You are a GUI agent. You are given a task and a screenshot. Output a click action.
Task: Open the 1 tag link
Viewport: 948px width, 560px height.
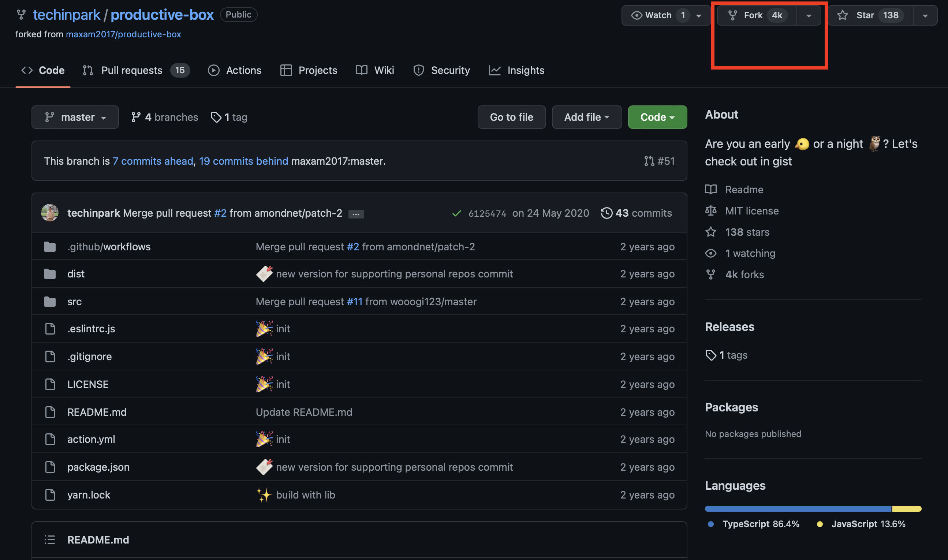point(229,117)
